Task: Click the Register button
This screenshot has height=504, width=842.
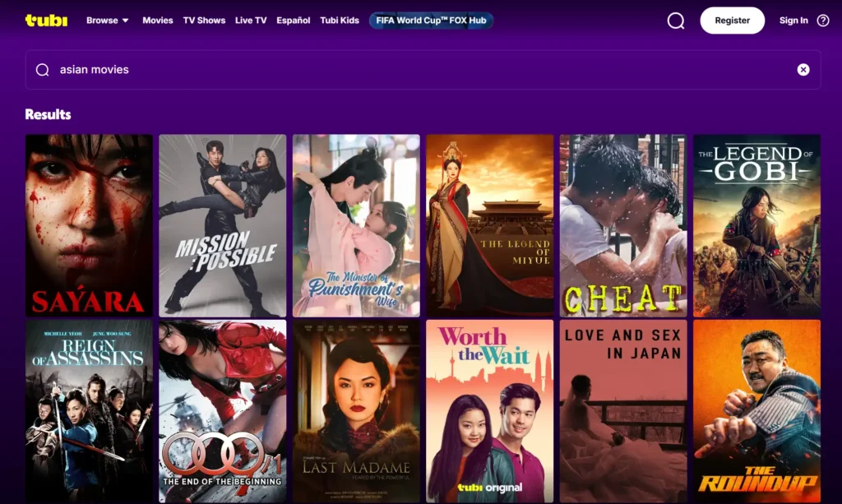Action: tap(732, 21)
